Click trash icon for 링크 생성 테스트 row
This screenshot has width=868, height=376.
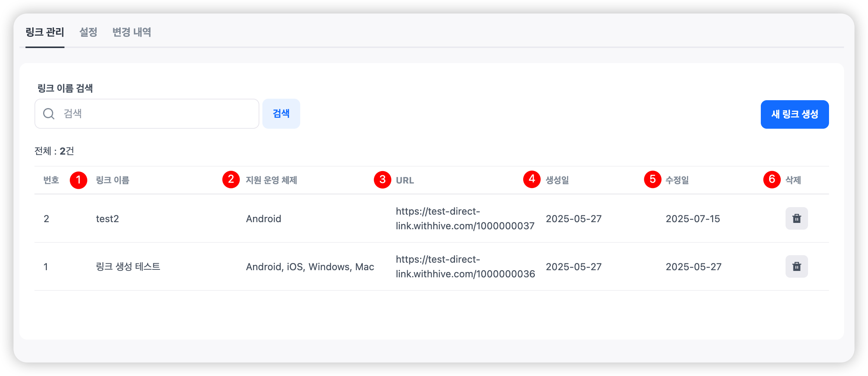tap(796, 266)
